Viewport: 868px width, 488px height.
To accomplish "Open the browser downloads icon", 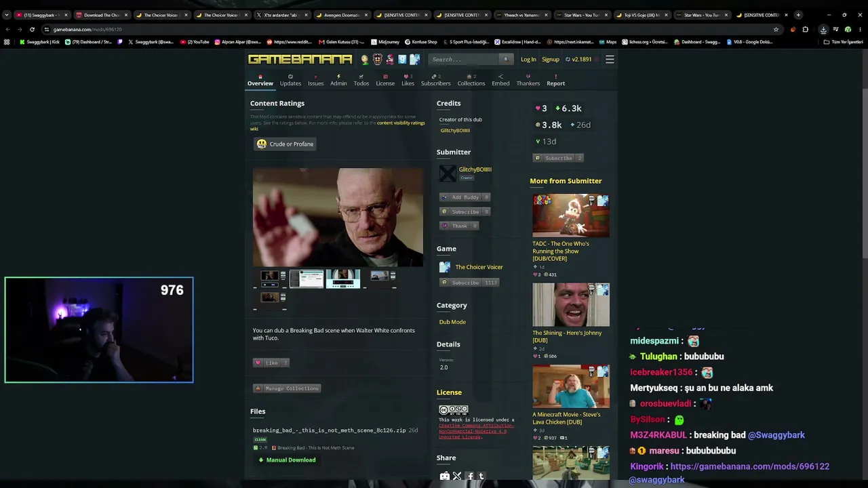I will click(x=823, y=29).
